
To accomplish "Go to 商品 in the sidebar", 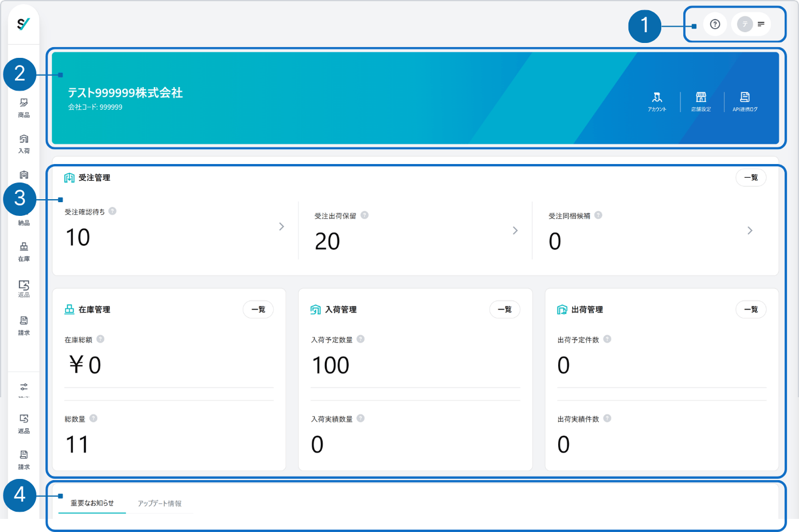I will pyautogui.click(x=24, y=107).
